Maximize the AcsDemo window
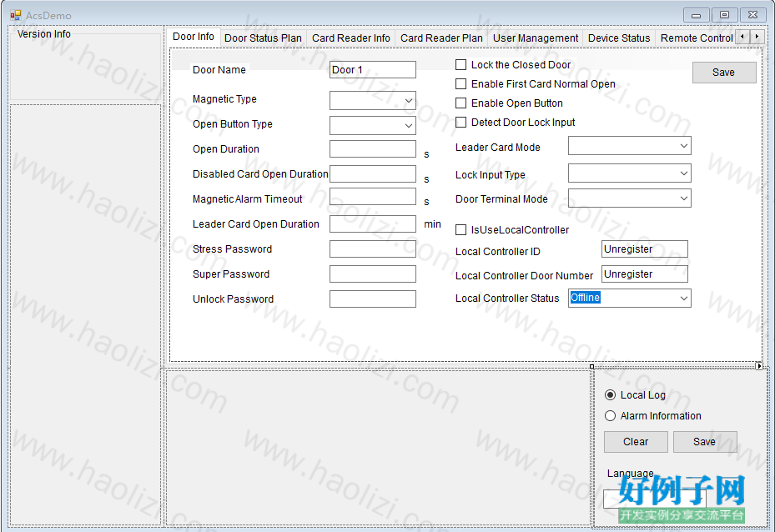 coord(725,15)
